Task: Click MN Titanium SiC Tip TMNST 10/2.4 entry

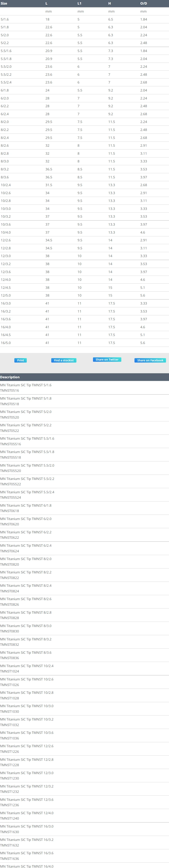Action: 27,666
